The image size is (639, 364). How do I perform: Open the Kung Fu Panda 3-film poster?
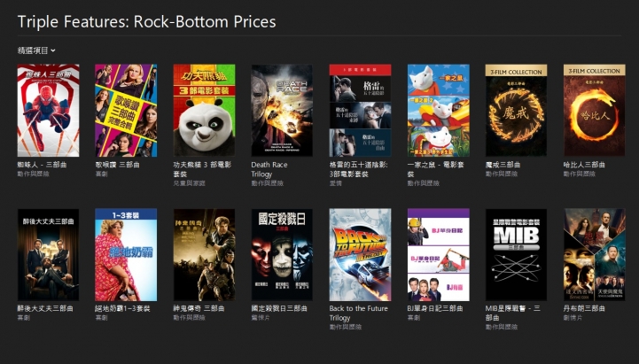pos(204,111)
